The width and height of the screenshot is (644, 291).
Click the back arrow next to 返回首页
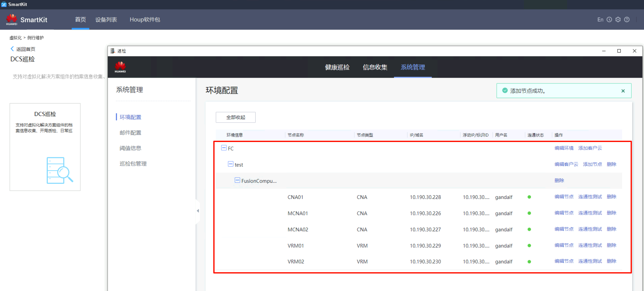(x=12, y=49)
